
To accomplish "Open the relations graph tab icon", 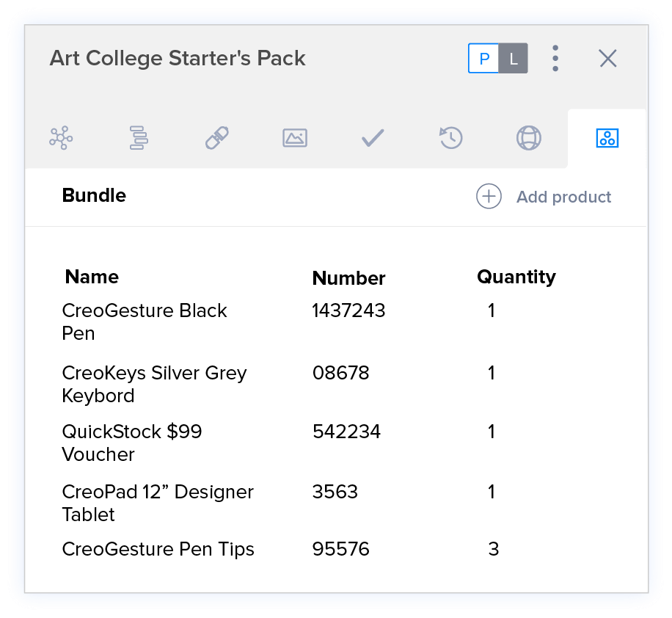I will click(61, 137).
